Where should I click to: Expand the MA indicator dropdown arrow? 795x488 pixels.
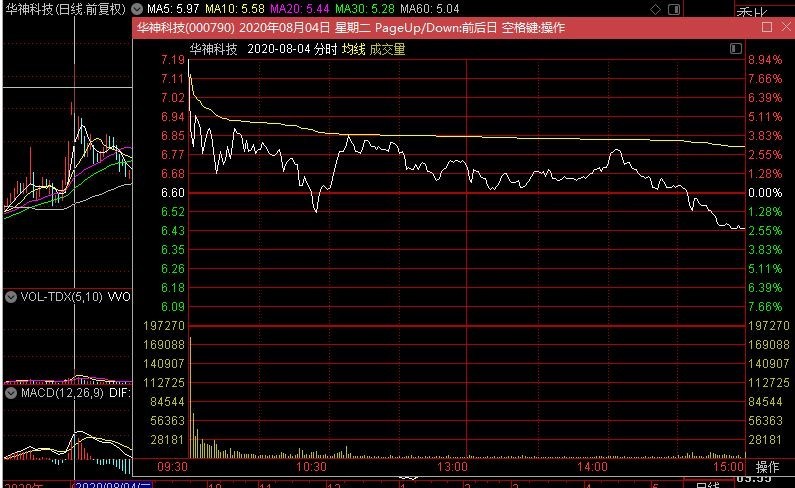[x=137, y=9]
